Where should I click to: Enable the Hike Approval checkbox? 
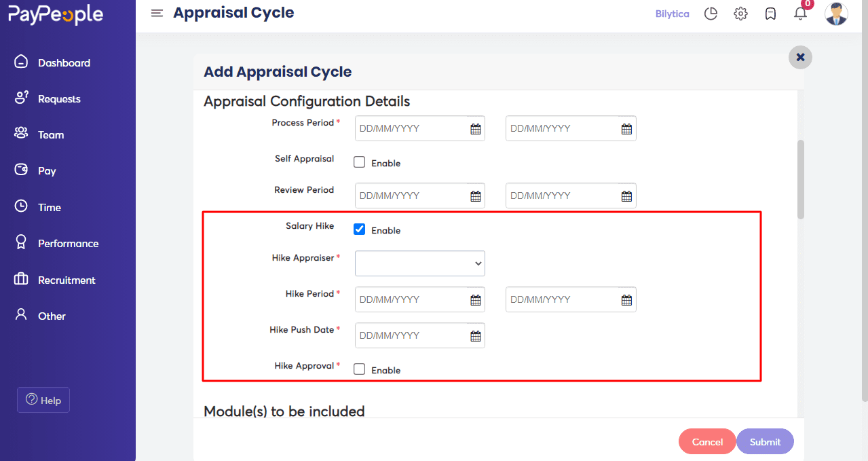point(360,369)
